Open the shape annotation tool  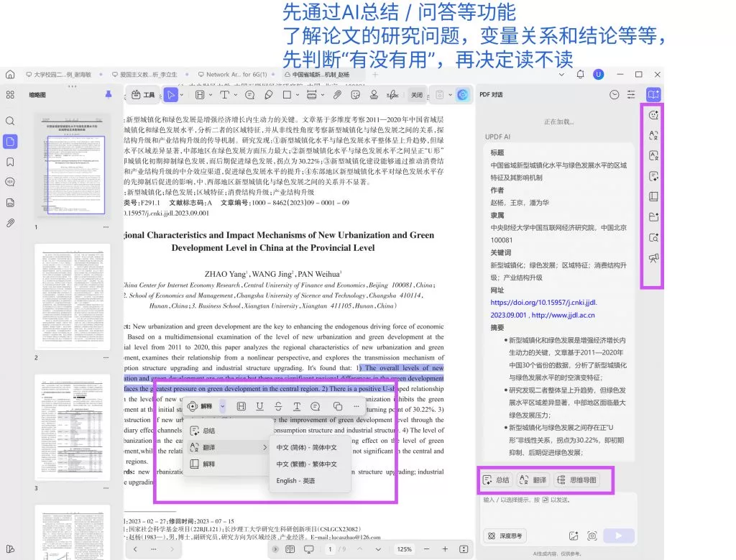click(287, 94)
